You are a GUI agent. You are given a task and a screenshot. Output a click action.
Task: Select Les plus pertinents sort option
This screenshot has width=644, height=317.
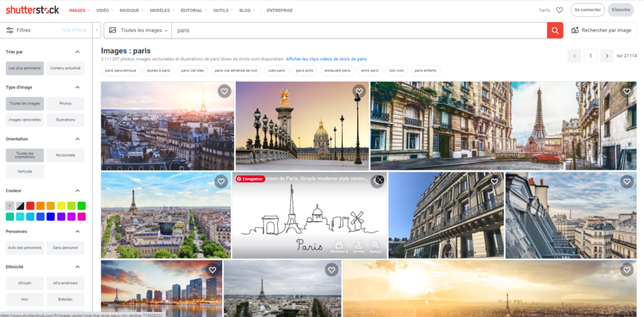click(x=25, y=68)
